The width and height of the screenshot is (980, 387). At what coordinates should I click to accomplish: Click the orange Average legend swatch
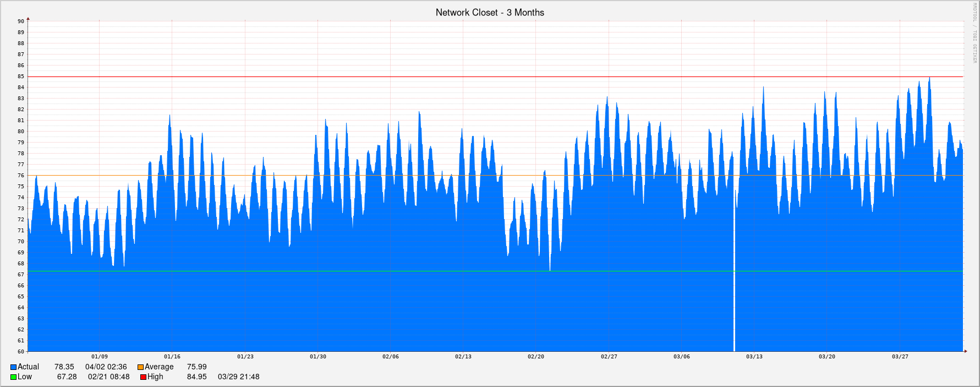click(x=140, y=367)
